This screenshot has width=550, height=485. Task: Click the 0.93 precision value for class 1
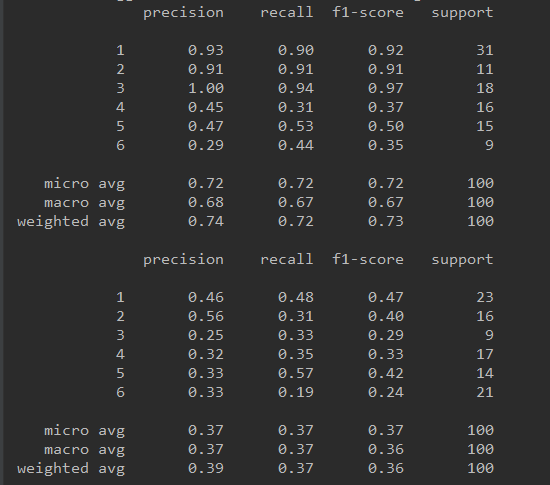[206, 50]
